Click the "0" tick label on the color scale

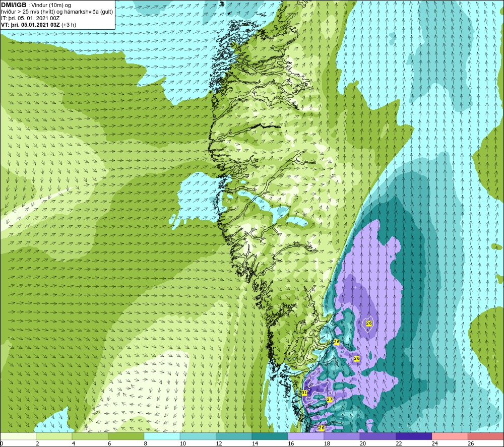pyautogui.click(x=2, y=443)
